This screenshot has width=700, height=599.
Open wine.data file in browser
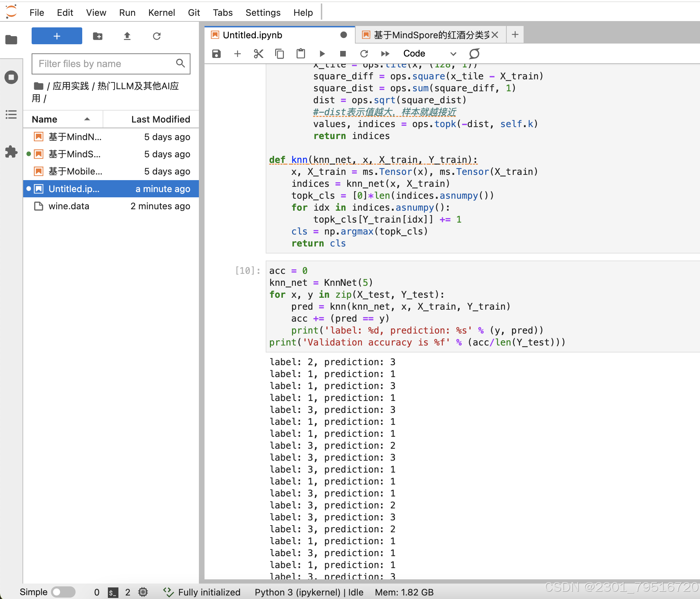point(69,206)
